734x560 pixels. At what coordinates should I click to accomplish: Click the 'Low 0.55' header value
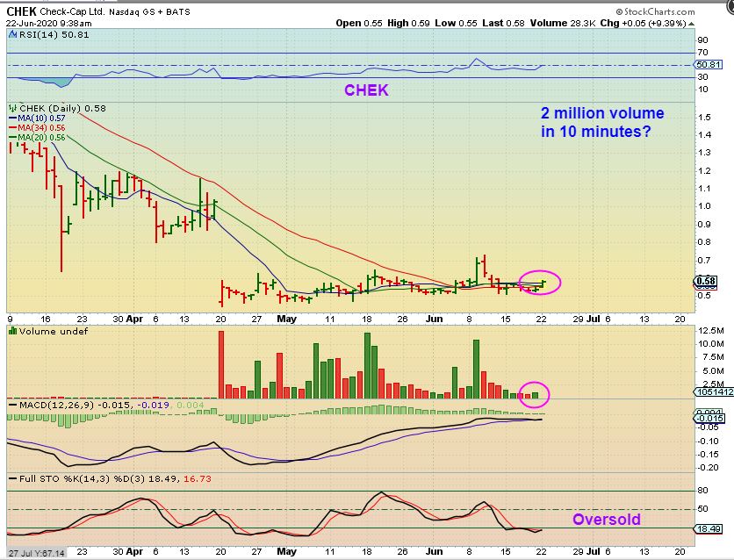click(456, 24)
